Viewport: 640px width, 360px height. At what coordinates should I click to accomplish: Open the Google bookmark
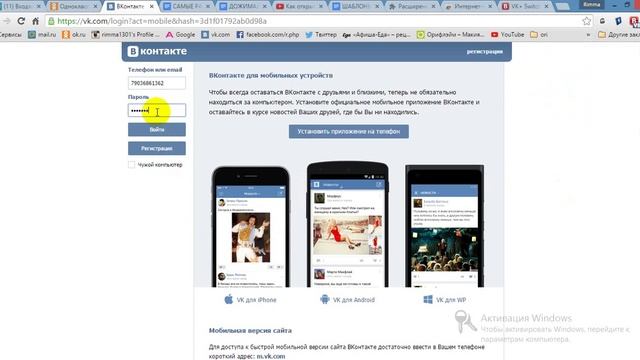tap(180, 35)
